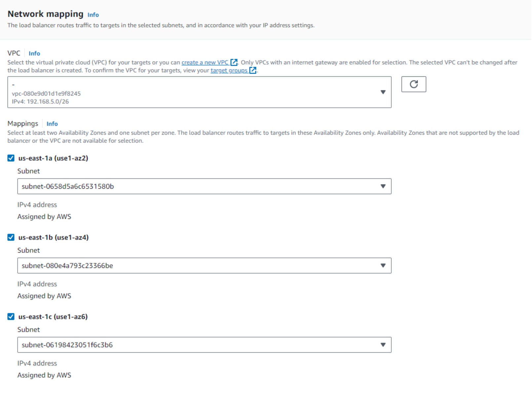Open the 'create a new VPC' link
Viewport: 532px width, 394px height.
(205, 62)
